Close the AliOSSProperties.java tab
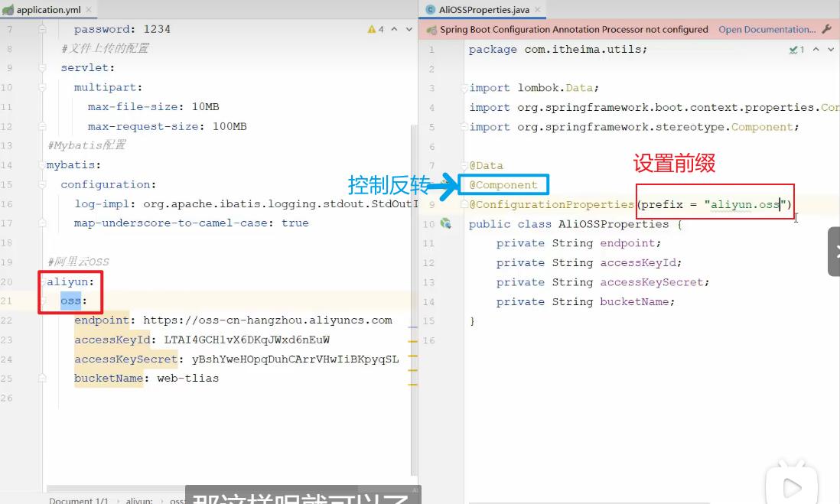The image size is (840, 504). [539, 10]
